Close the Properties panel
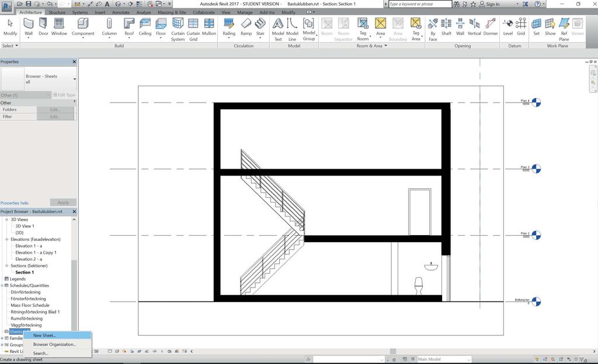Screen dimensions: 598x364 tap(74, 62)
